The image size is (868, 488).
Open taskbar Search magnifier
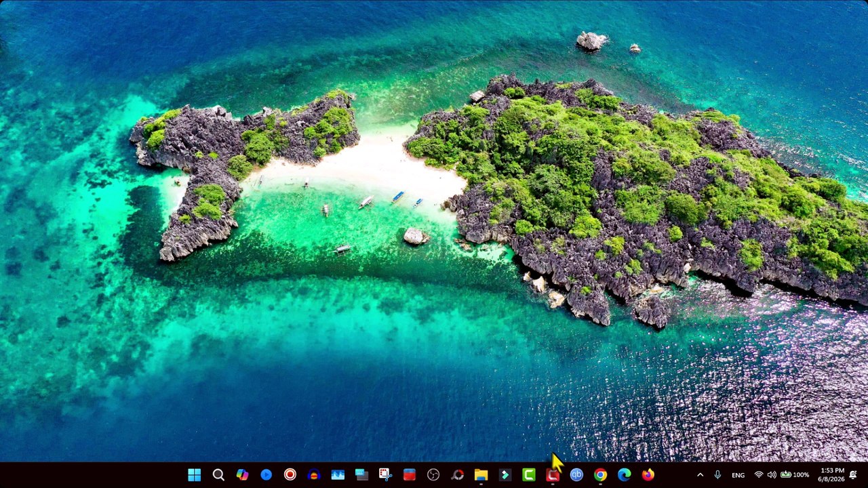coord(218,475)
